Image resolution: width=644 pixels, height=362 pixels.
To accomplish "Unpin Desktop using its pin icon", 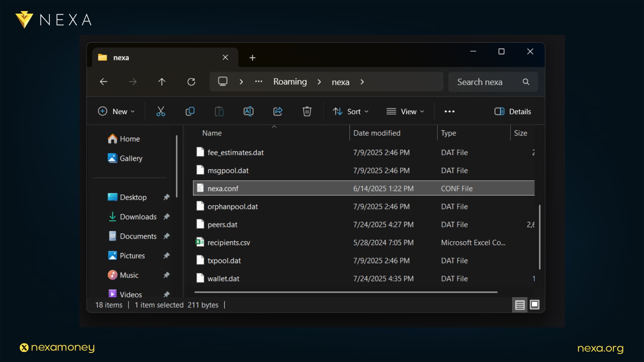I will click(166, 197).
